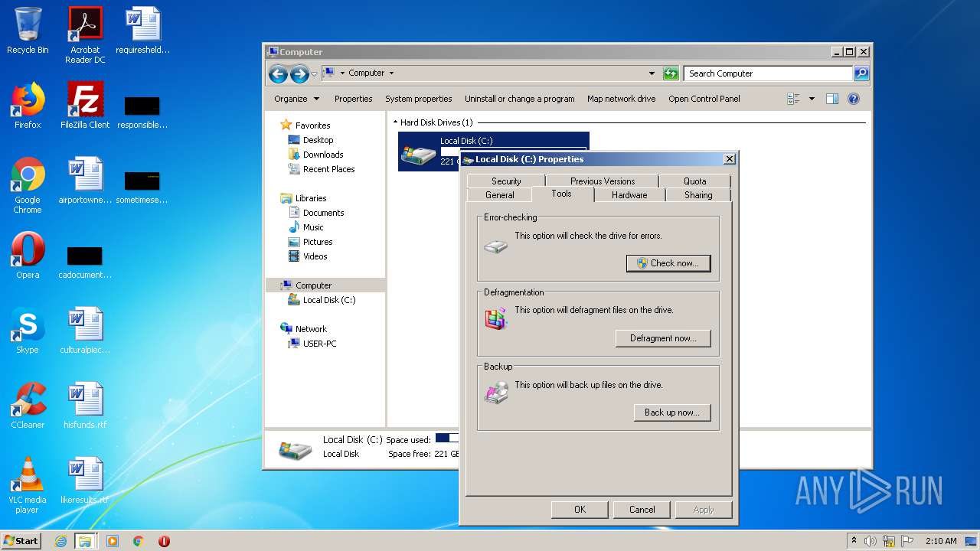
Task: Open the Computer breadcrumb dropdown arrow
Action: click(x=391, y=73)
